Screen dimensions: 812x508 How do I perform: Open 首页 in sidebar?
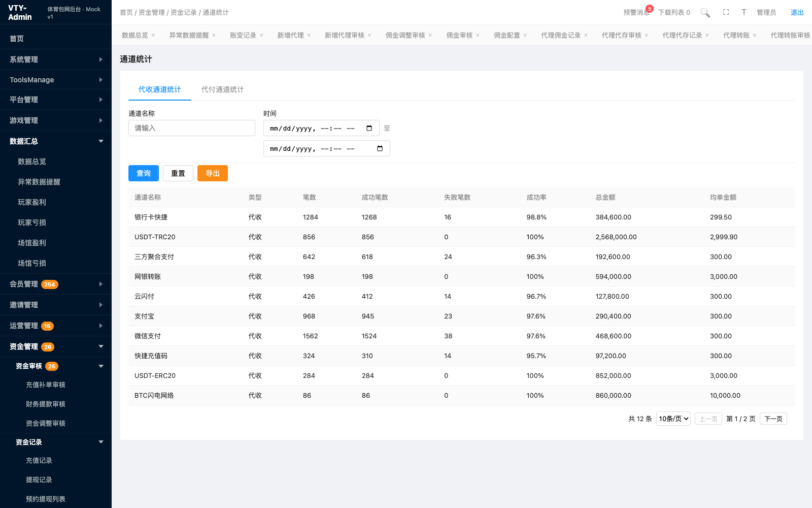pyautogui.click(x=56, y=39)
